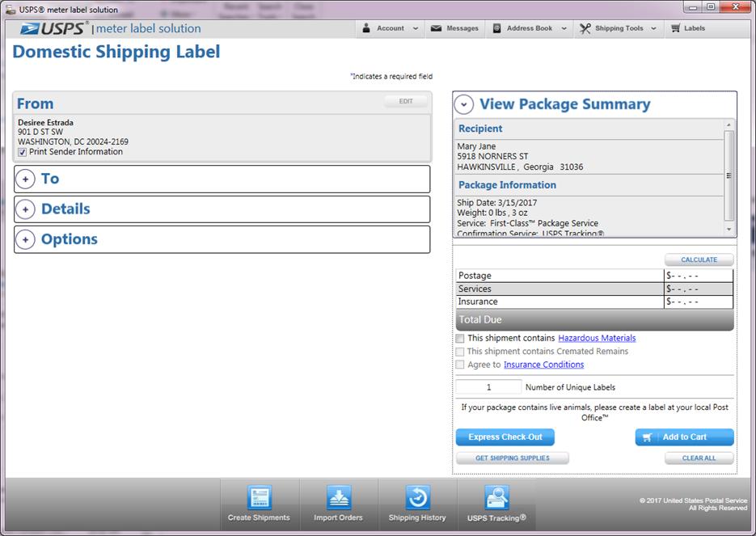Click the Postage amount cell

coord(699,276)
